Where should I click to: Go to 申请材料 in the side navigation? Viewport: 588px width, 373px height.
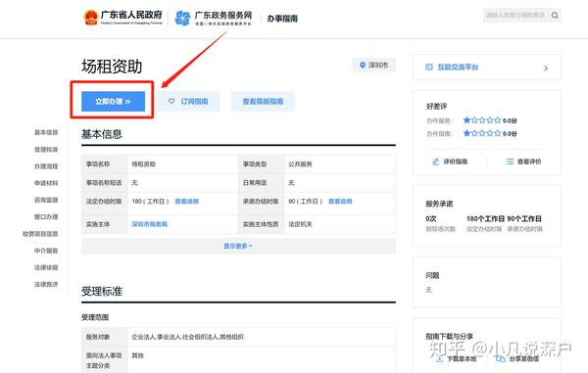point(46,183)
